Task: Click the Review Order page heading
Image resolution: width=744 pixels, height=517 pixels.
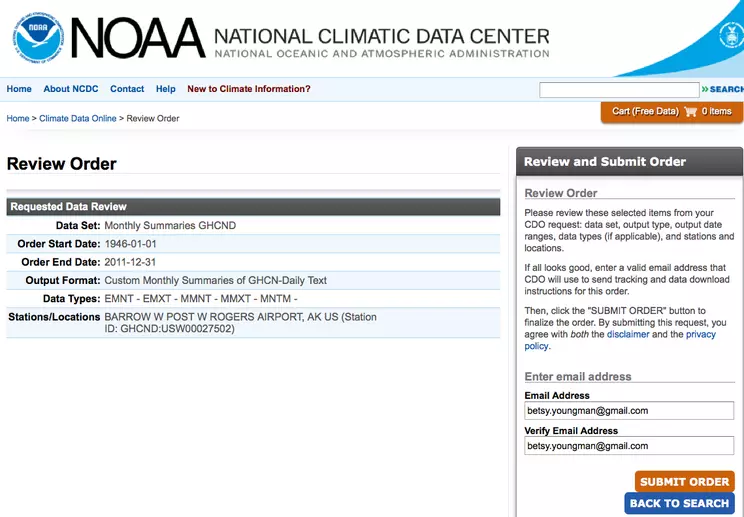Action: (x=62, y=164)
